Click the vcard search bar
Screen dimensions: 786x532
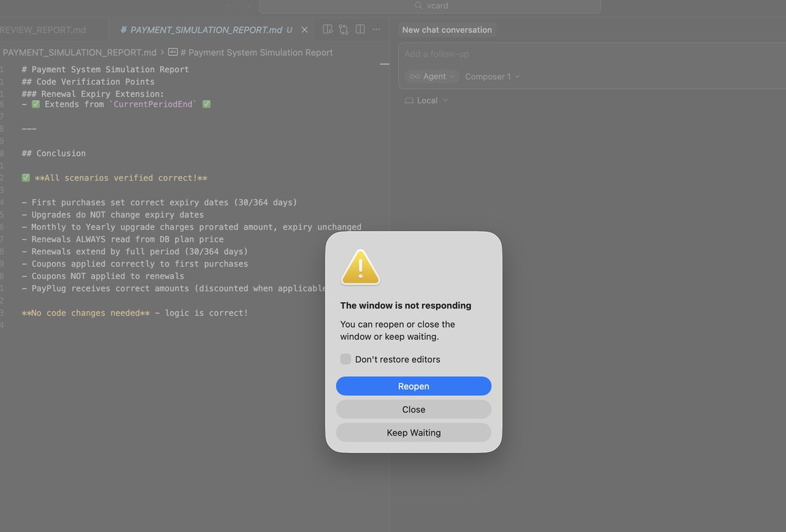[x=430, y=6]
